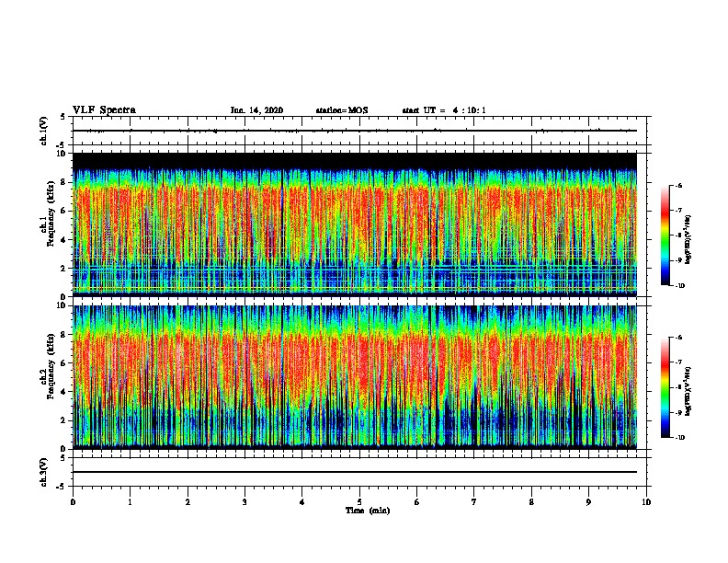Screen dimensions: 728x563
Task: Click the "ch.3(V)" axis label
Action: coord(44,473)
